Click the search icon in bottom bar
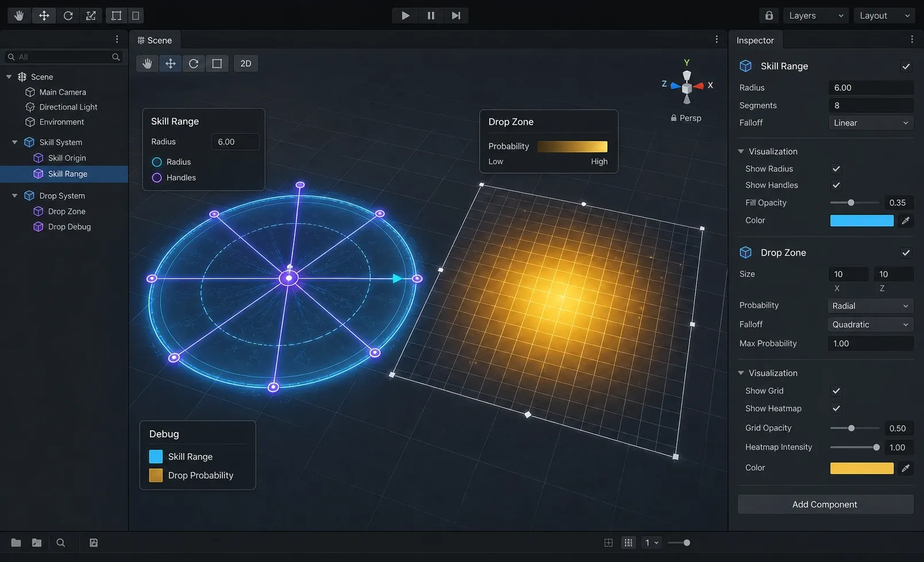The image size is (924, 562). click(61, 542)
